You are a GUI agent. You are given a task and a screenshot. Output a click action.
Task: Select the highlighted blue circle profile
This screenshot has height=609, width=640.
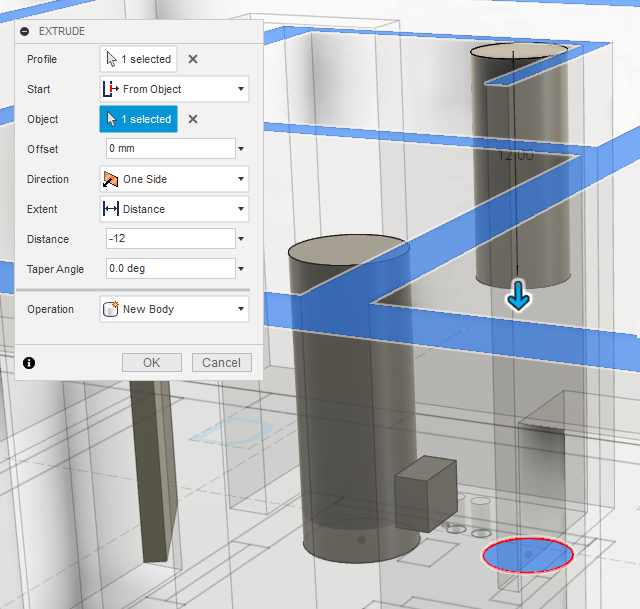528,555
